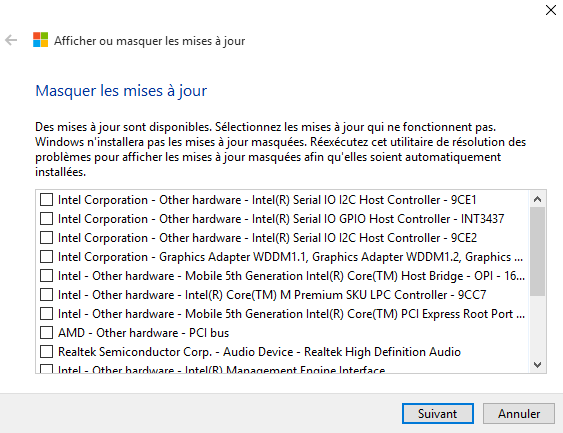Viewport: 563px width, 433px height.
Task: Check the PCI Express Root Port update box
Action: pyautogui.click(x=46, y=314)
